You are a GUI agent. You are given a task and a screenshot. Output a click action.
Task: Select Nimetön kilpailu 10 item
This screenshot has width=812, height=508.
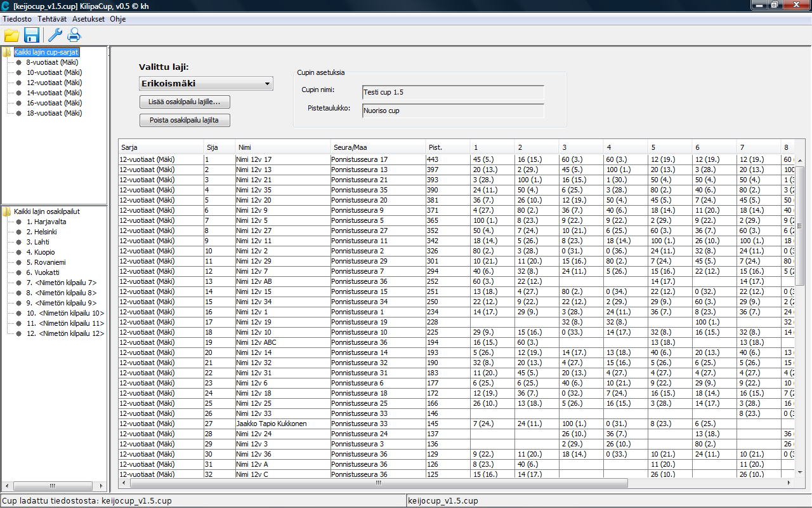(65, 313)
